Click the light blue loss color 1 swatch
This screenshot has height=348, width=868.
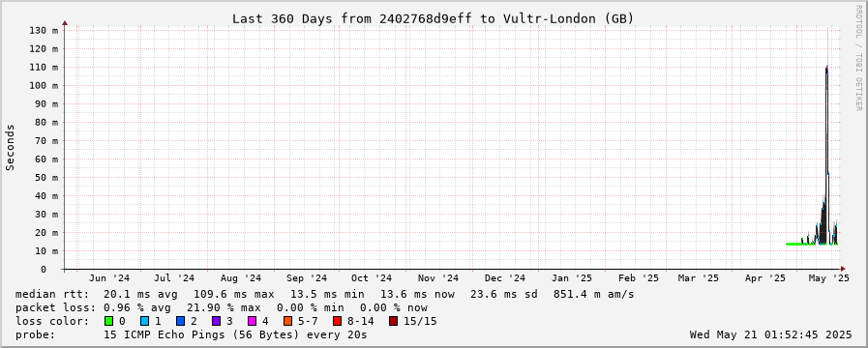tap(144, 321)
